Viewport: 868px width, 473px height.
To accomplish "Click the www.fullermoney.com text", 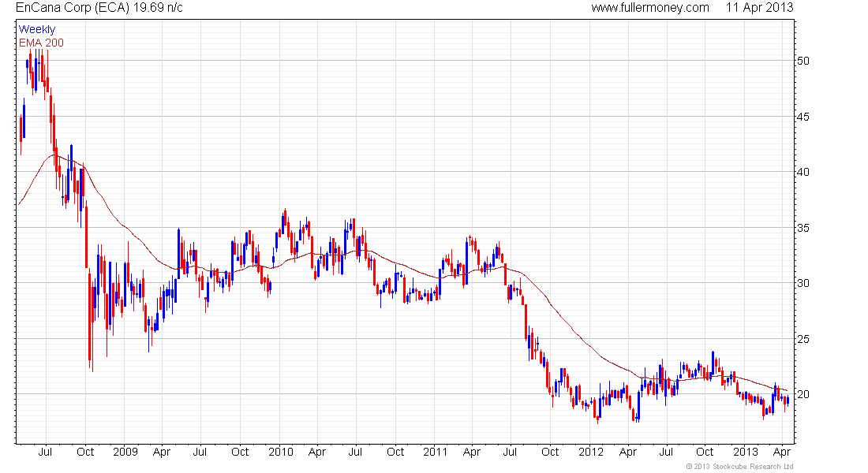I will pyautogui.click(x=650, y=8).
